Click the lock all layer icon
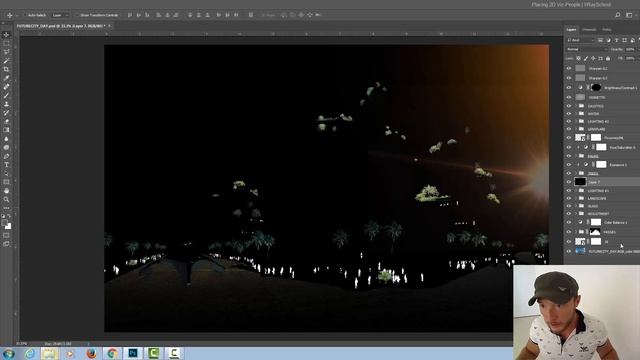Viewport: 640px width, 360px height. [x=608, y=58]
